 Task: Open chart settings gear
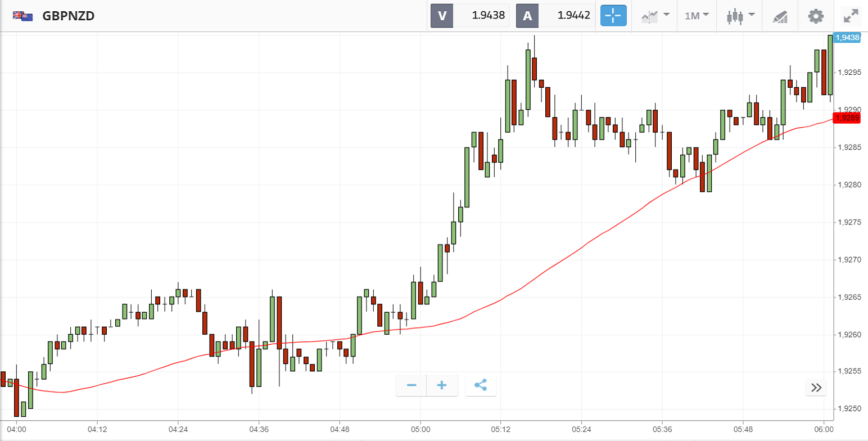[x=815, y=16]
